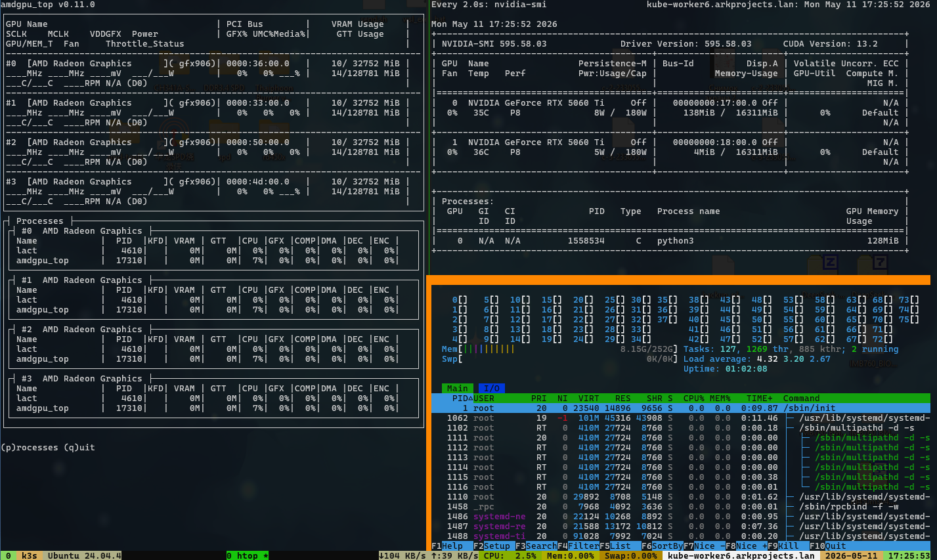Click date 2026-05-11 in status bar
Screen dimensions: 937x560
tap(852, 555)
